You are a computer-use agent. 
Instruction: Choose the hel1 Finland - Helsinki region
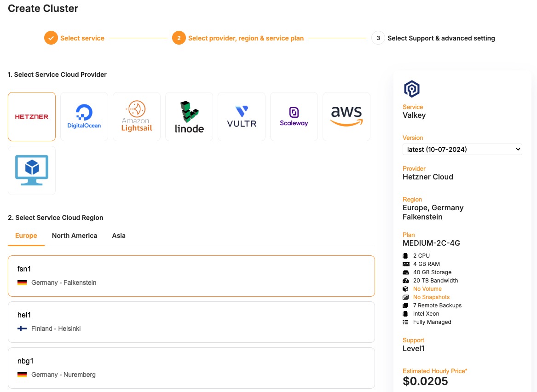tap(191, 322)
